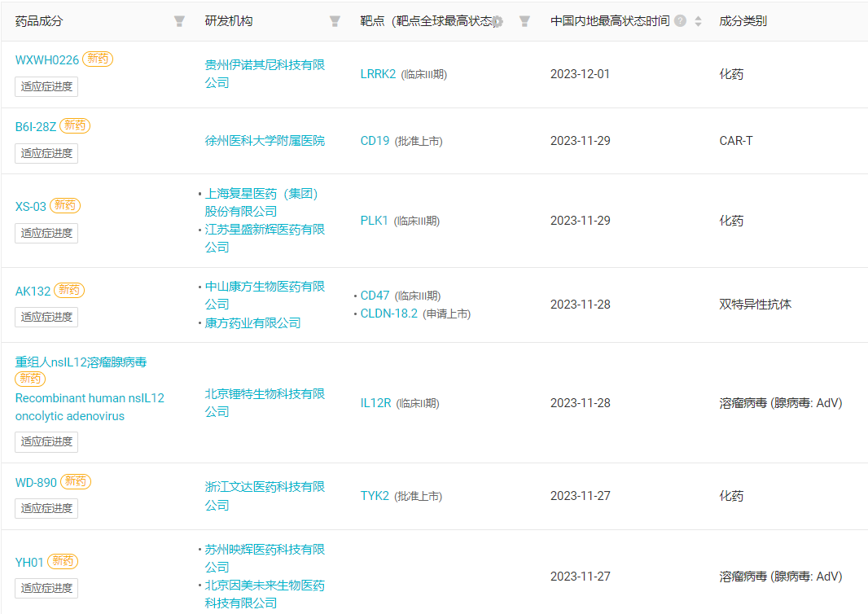Open drug XS-03
868x614 pixels.
[30, 207]
